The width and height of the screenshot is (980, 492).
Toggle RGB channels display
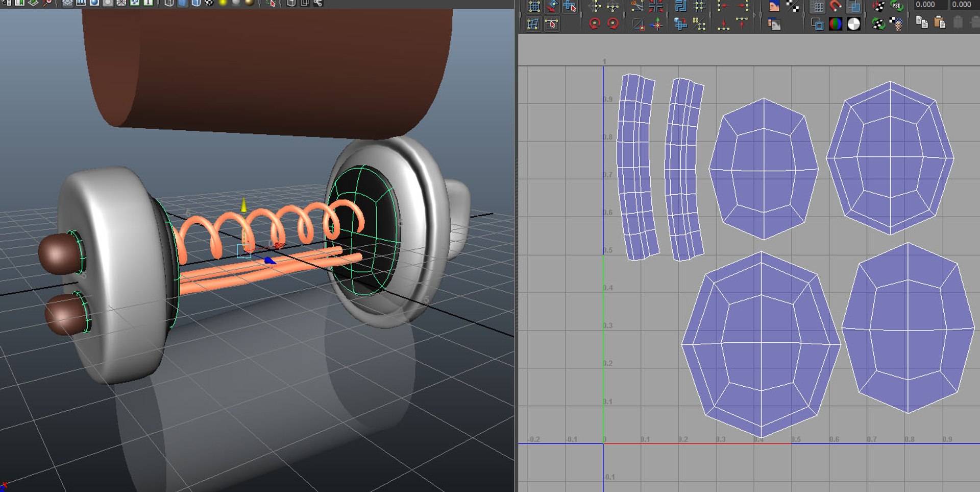[836, 24]
